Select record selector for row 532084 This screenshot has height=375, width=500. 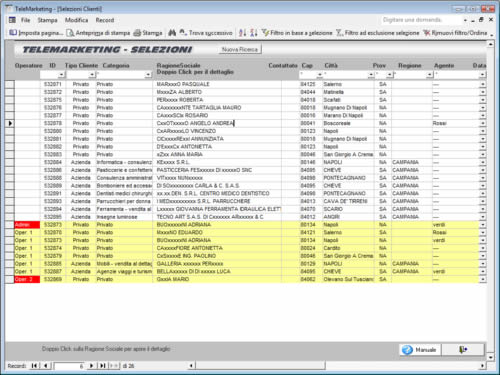click(x=10, y=162)
